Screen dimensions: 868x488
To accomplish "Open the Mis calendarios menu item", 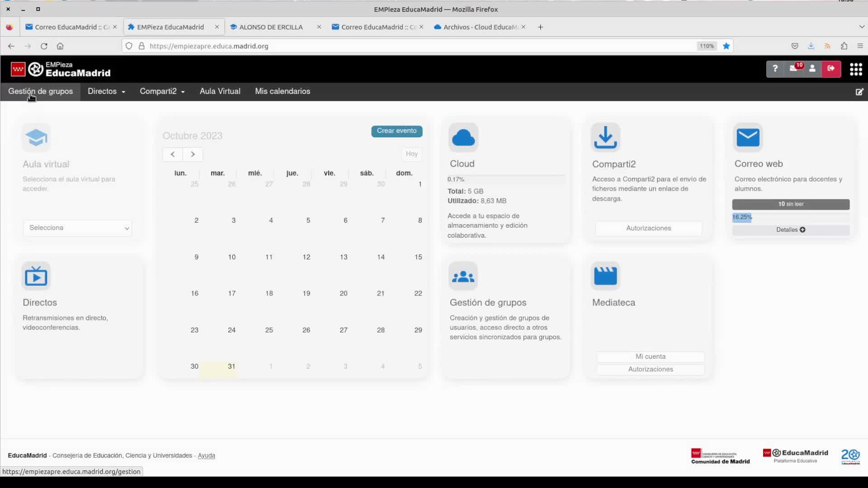I will (x=282, y=91).
